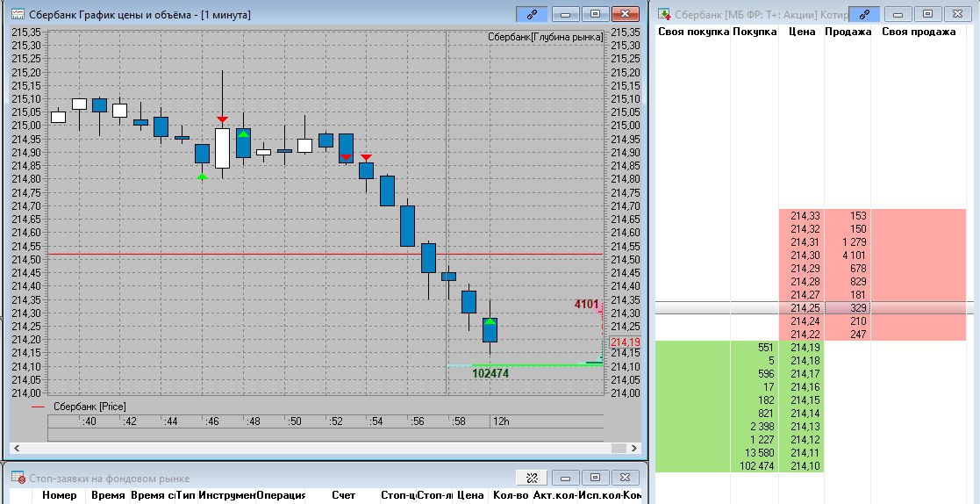Click the Счет column header in Стоп-заявки
The width and height of the screenshot is (980, 504).
pos(344,495)
